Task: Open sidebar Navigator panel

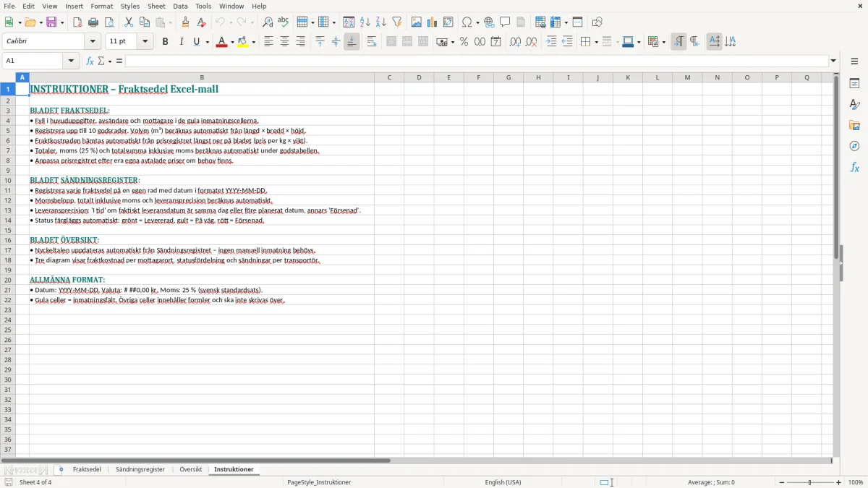Action: click(x=854, y=147)
